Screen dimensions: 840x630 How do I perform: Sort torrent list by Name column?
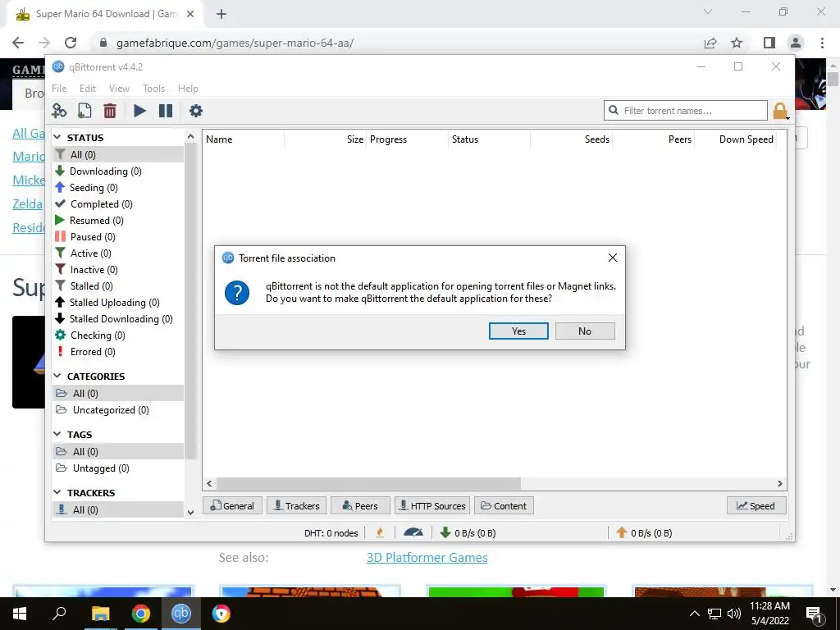point(243,139)
